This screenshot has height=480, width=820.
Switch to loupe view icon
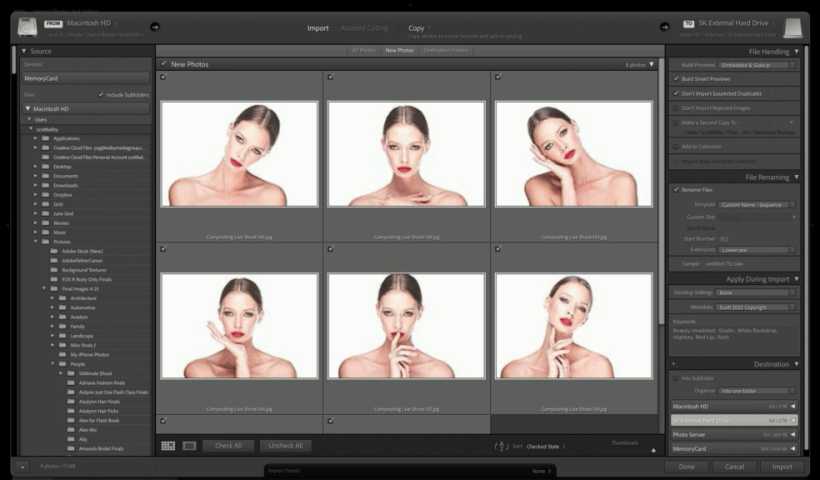click(189, 446)
